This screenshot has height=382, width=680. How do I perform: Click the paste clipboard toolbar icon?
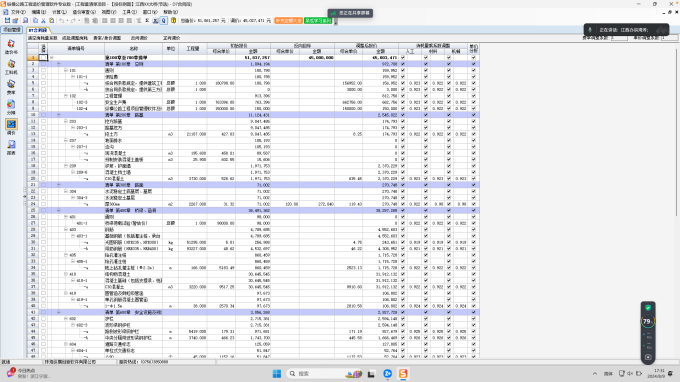[x=52, y=20]
